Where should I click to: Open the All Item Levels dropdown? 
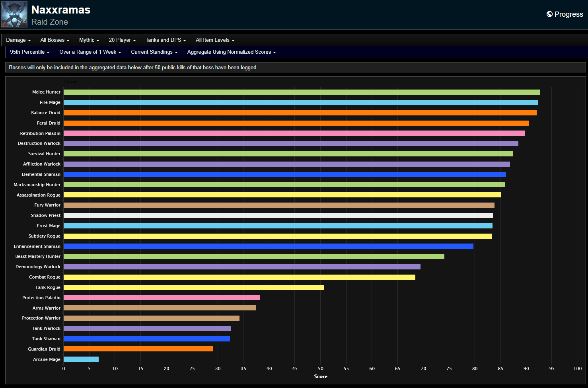(215, 40)
